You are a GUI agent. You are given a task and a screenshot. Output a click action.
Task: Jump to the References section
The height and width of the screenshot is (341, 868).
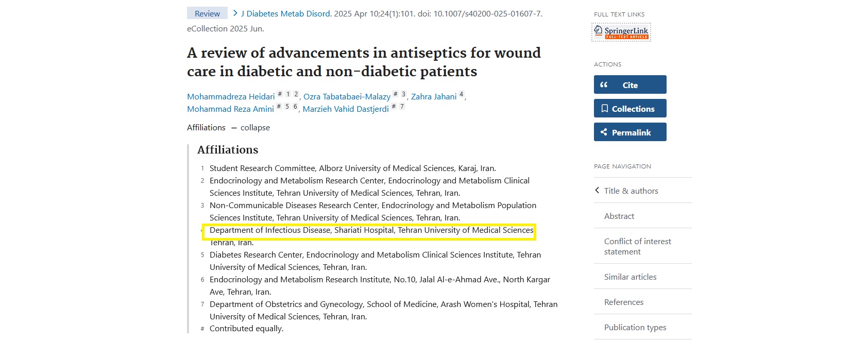tap(624, 302)
